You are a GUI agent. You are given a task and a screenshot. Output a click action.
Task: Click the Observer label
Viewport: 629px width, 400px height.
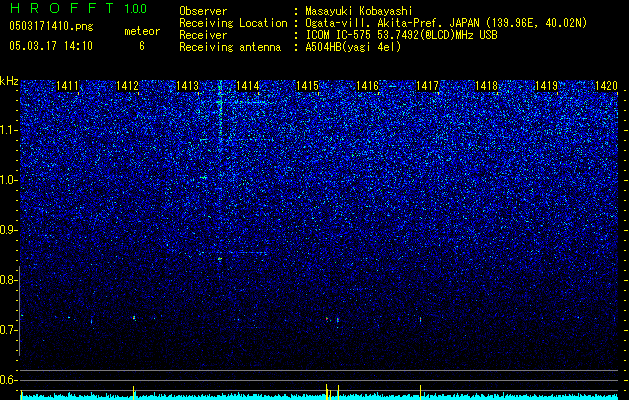pyautogui.click(x=203, y=11)
